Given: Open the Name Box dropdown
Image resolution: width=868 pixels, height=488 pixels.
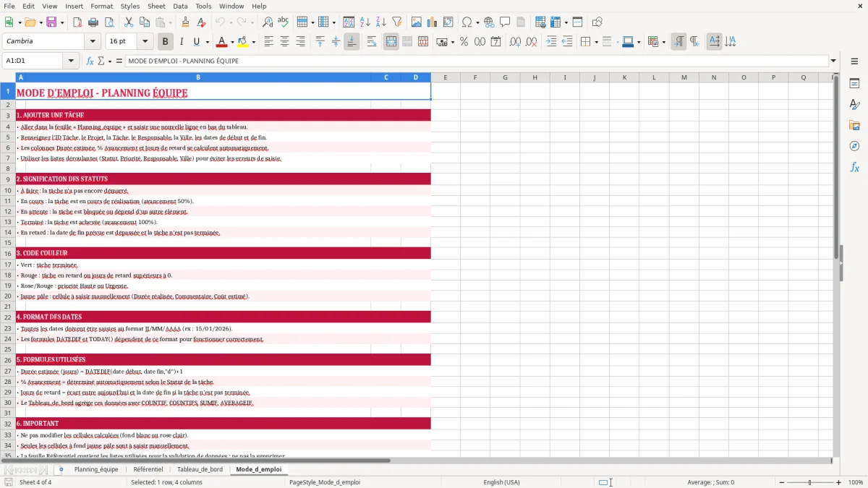Looking at the screenshot, I should click(72, 61).
